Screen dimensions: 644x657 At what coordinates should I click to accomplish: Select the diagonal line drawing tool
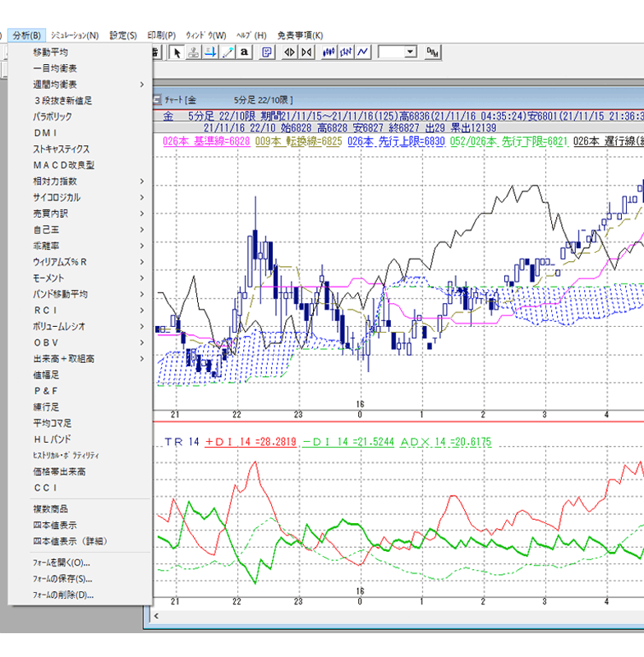pyautogui.click(x=228, y=53)
